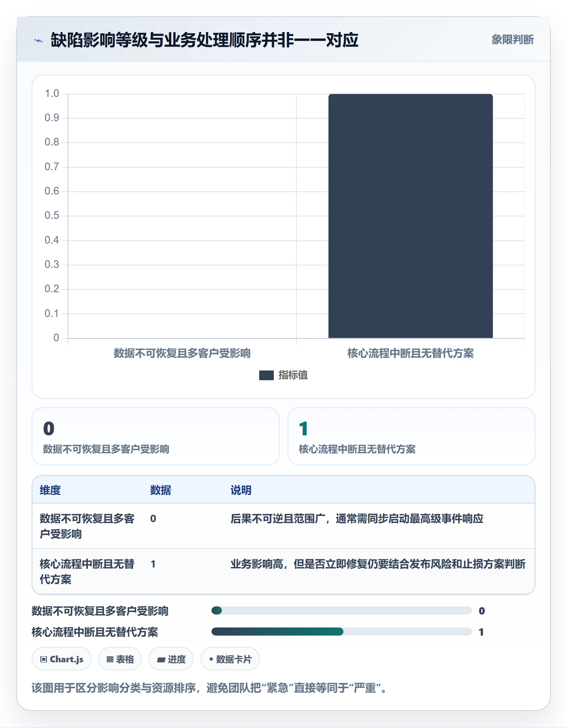Click the 象限判断 label in header
The image size is (567, 728).
click(x=512, y=40)
